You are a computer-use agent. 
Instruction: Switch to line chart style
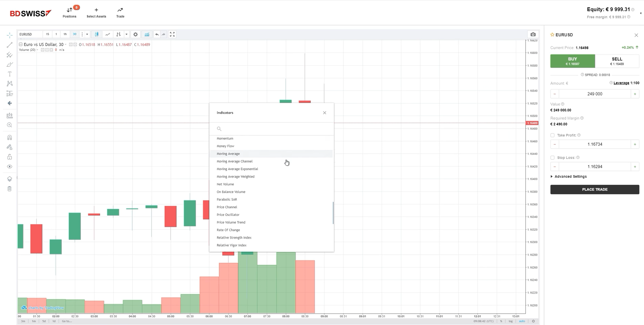[108, 34]
